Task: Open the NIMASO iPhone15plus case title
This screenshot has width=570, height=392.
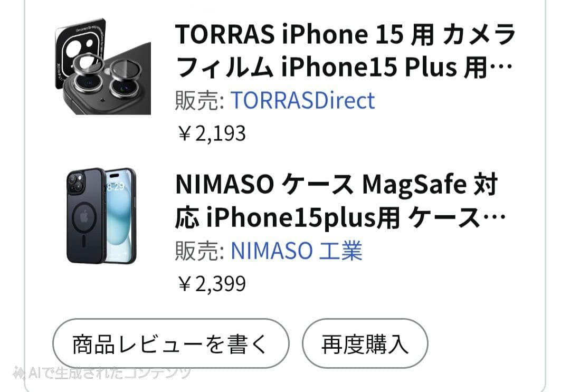Action: pyautogui.click(x=338, y=200)
